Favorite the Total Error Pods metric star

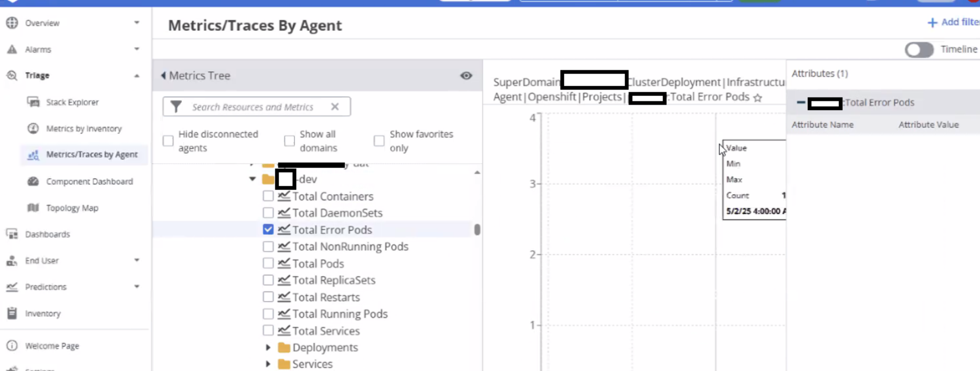[757, 98]
